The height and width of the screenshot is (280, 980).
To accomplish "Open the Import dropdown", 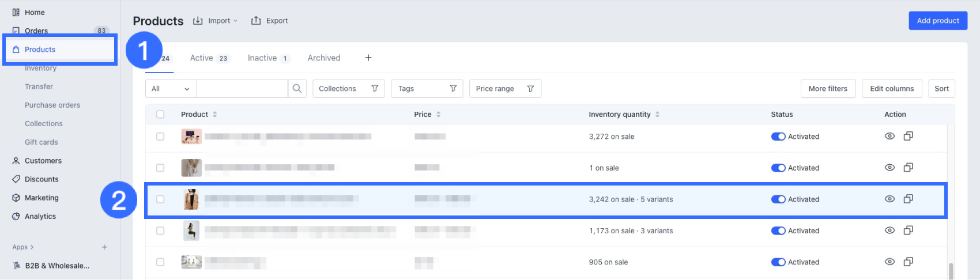I will [215, 21].
